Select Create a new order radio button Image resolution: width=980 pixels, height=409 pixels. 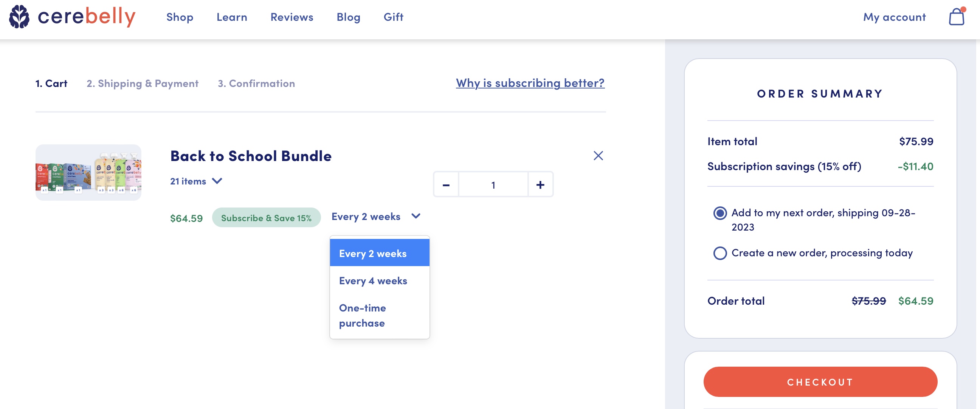[720, 253]
